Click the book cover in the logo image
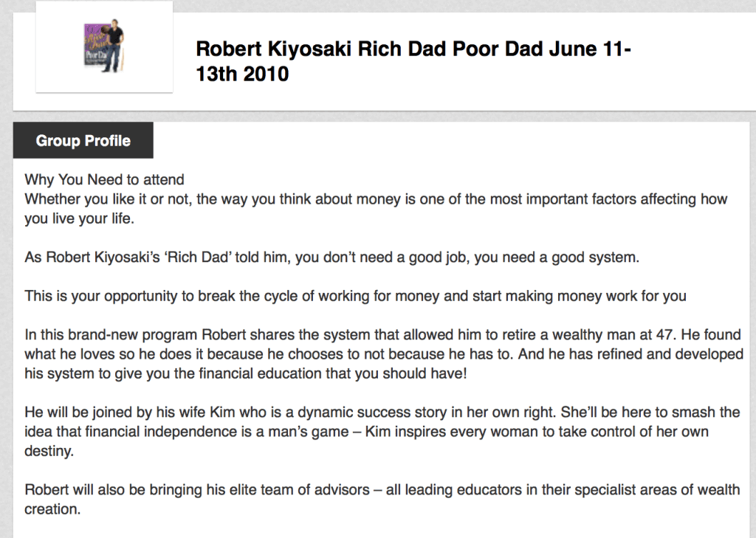The height and width of the screenshot is (538, 756). point(94,46)
